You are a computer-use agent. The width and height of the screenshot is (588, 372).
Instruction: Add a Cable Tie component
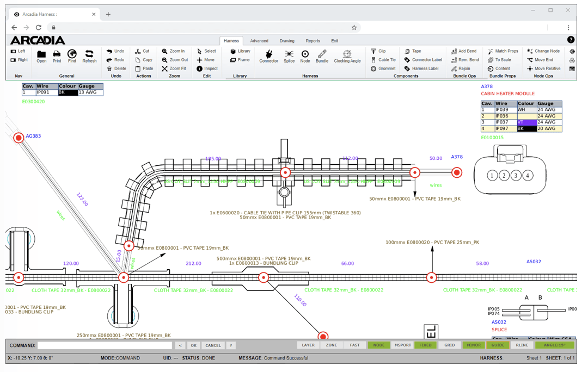coord(383,60)
